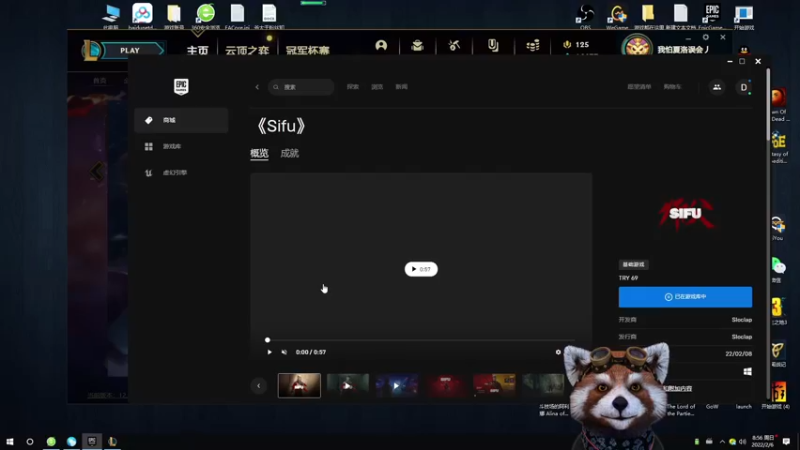Open the League client Clash (冠军杯赛) tab

click(x=307, y=51)
